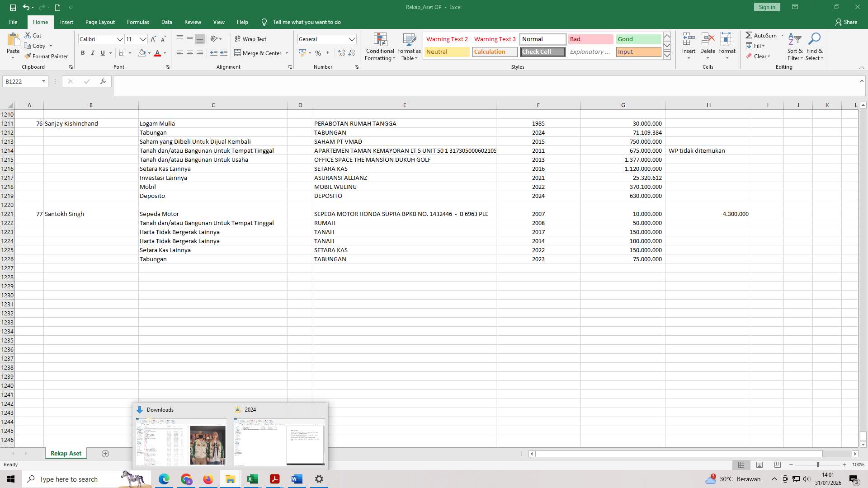Click the Increase Decimal icon
This screenshot has width=868, height=488.
click(340, 53)
